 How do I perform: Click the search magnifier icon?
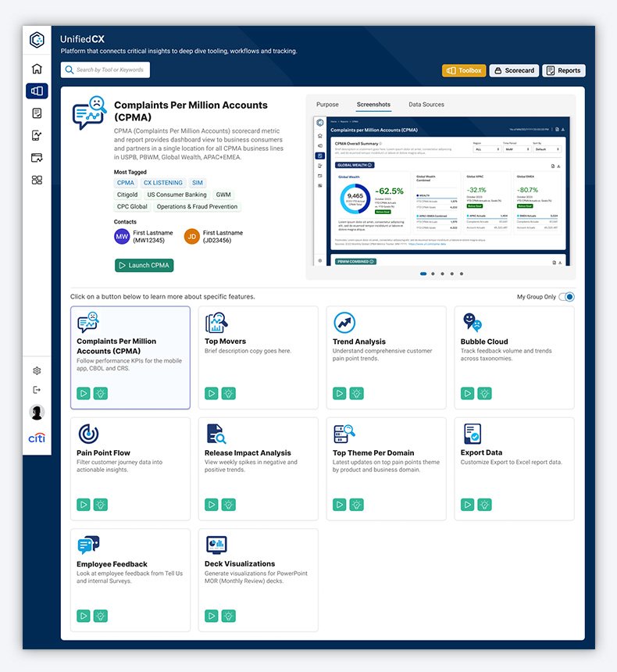[69, 70]
